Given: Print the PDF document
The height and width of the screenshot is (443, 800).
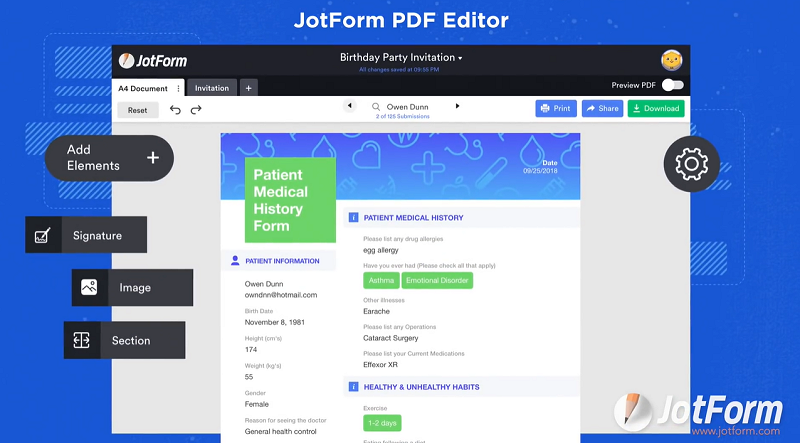Looking at the screenshot, I should [x=556, y=108].
